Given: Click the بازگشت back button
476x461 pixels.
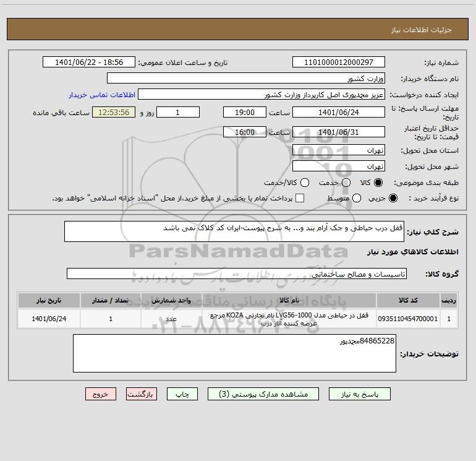Looking at the screenshot, I should point(142,394).
